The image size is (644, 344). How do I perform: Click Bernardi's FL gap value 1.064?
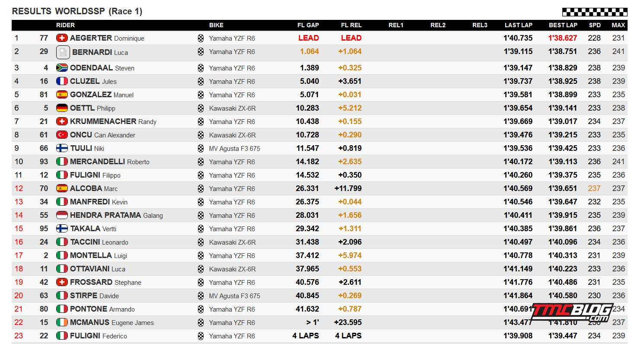tap(309, 51)
